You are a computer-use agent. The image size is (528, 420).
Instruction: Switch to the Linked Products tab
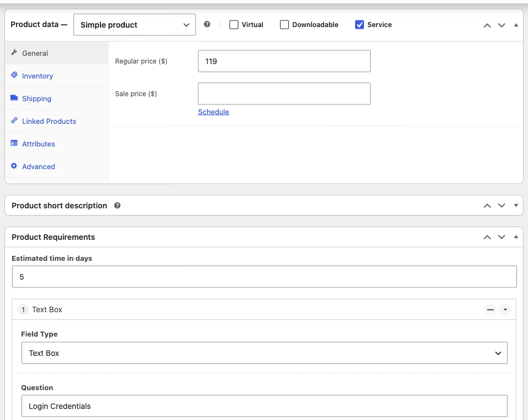click(x=56, y=121)
